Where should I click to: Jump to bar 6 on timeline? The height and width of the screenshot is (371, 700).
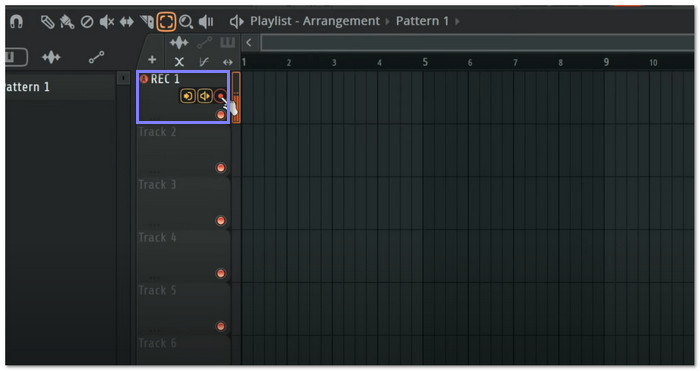pos(470,63)
